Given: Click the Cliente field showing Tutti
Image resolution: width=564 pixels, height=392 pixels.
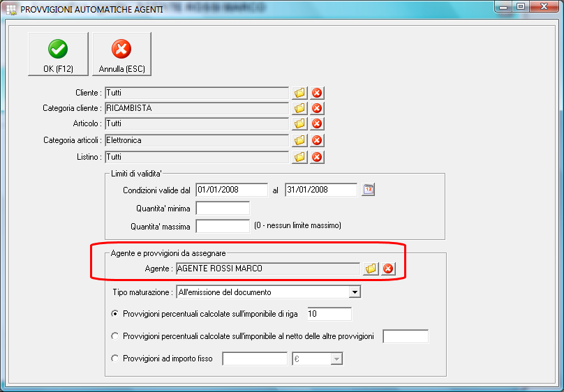Looking at the screenshot, I should (x=197, y=93).
